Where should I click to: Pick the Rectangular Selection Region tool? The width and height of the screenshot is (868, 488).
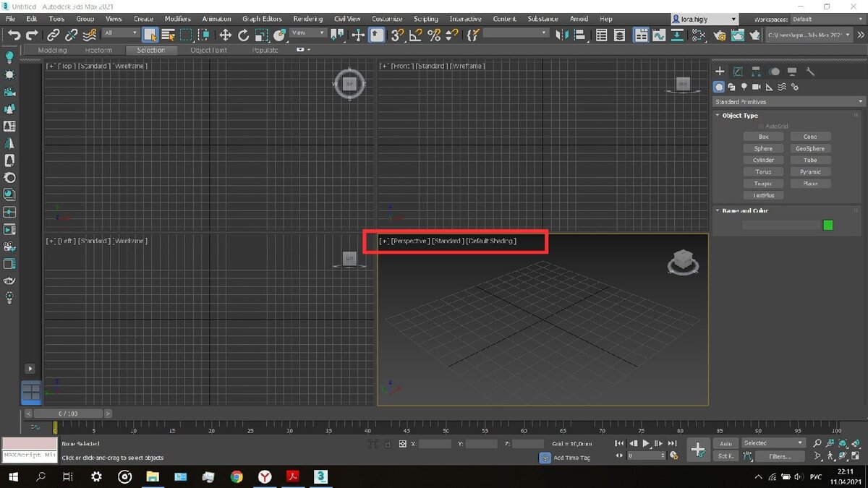(186, 34)
